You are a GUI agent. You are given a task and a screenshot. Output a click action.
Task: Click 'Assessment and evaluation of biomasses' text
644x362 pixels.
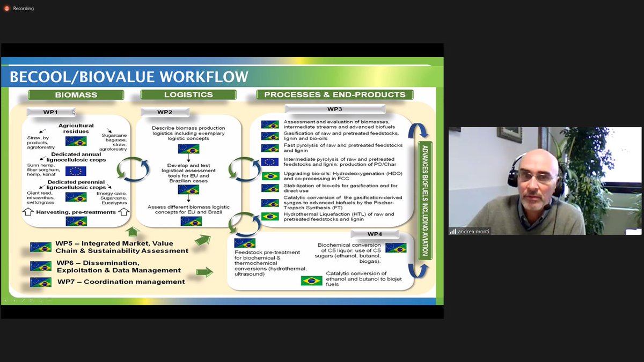click(339, 124)
